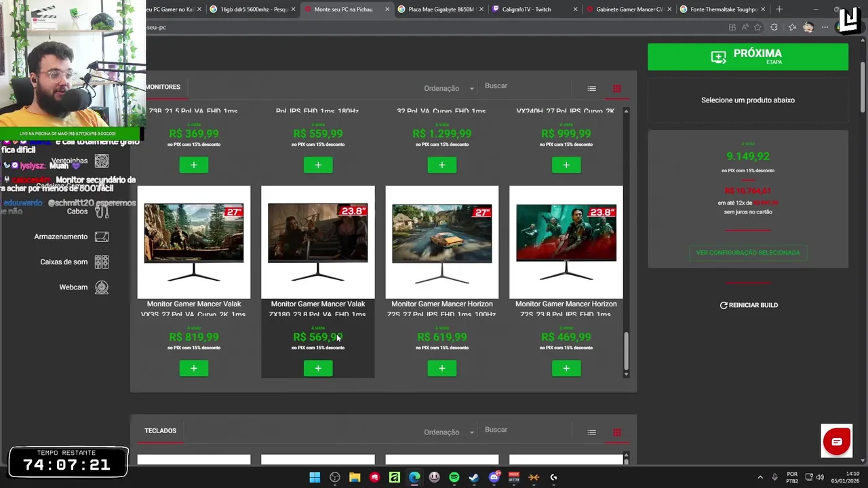The width and height of the screenshot is (868, 488).
Task: Open the Armazenamento storage category icon
Action: point(102,237)
